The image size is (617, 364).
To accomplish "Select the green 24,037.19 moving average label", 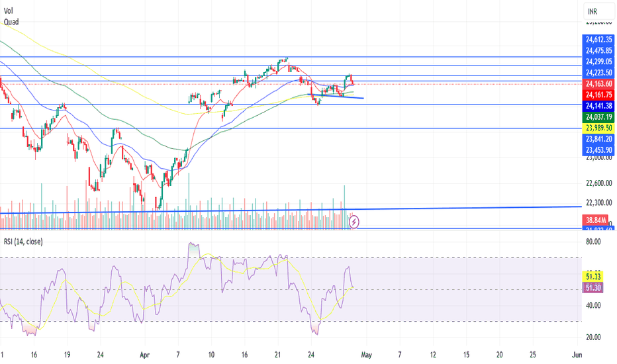I will click(x=598, y=116).
